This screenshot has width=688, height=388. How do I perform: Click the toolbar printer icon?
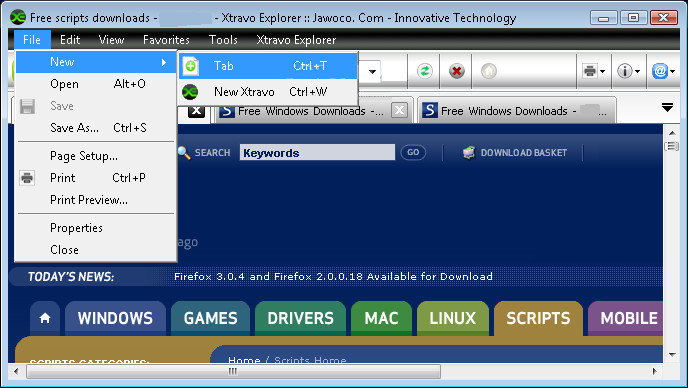590,71
